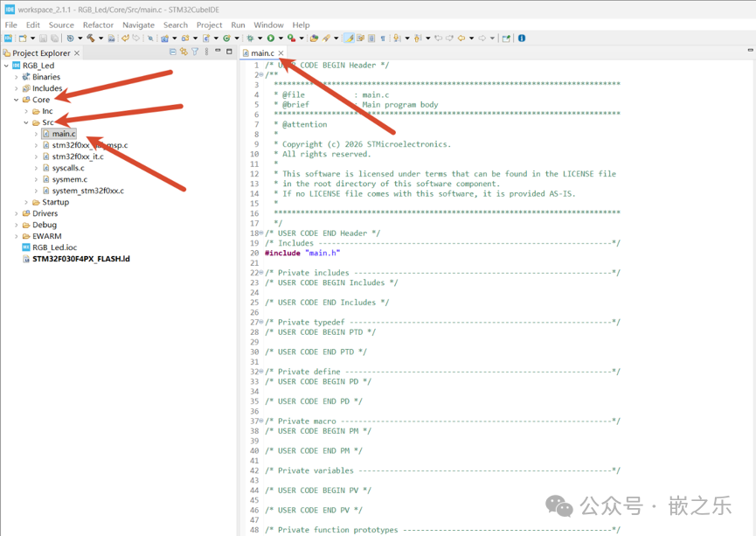This screenshot has height=536, width=756.
Task: Toggle comment fold at line 2
Action: (x=261, y=75)
